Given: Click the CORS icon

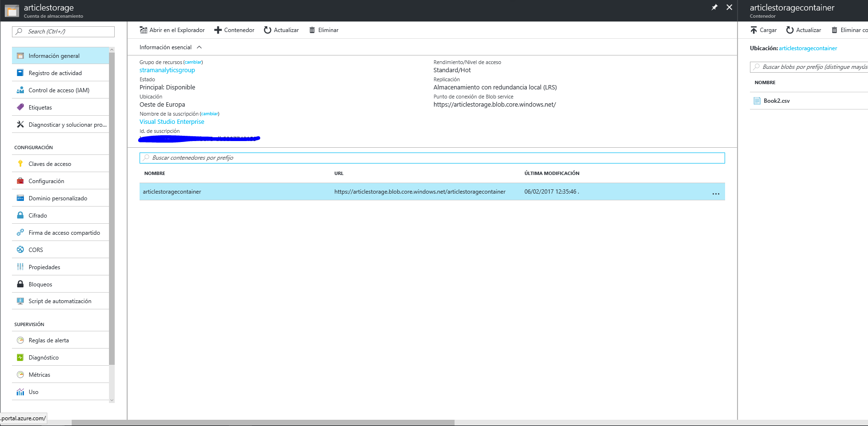Looking at the screenshot, I should pyautogui.click(x=20, y=250).
